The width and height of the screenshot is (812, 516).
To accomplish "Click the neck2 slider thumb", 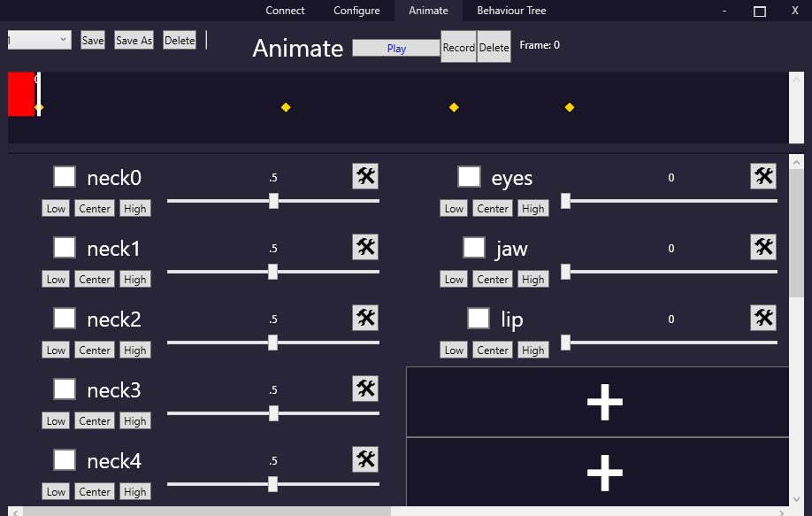I will 273,343.
